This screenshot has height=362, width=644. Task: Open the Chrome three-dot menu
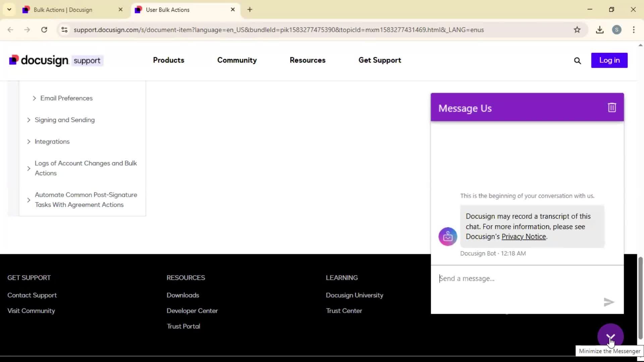pyautogui.click(x=634, y=30)
